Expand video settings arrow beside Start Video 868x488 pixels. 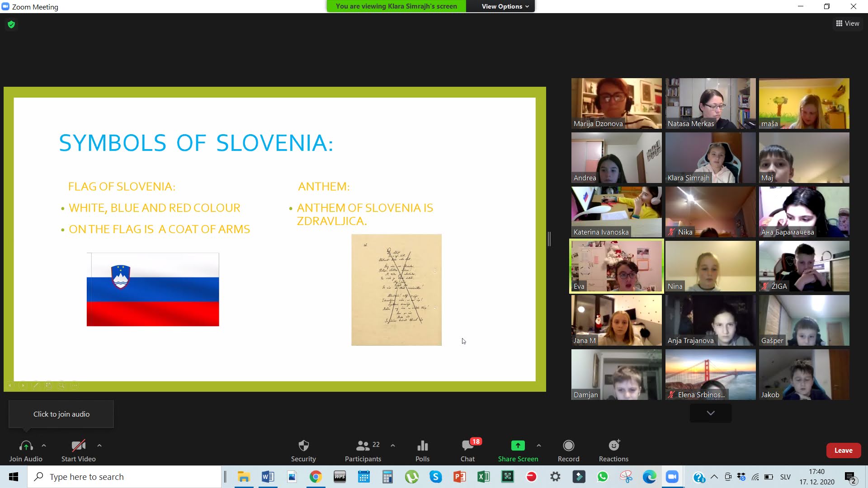click(x=99, y=446)
